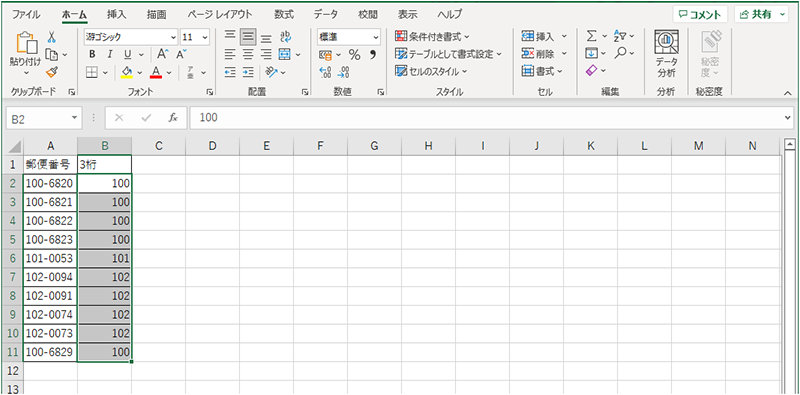Screen dimensions: 800x395
Task: Open テーブルとして書式設定 menu
Action: tap(448, 54)
